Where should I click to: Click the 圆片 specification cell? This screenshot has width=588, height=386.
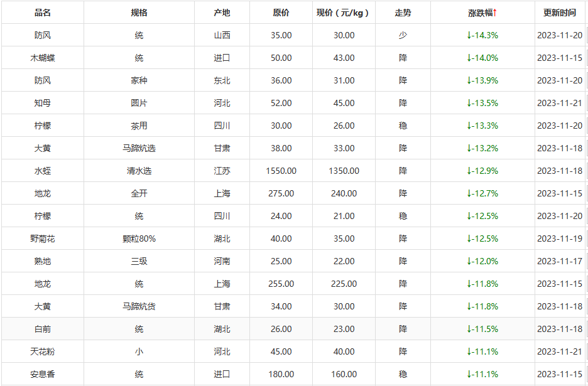pos(139,103)
